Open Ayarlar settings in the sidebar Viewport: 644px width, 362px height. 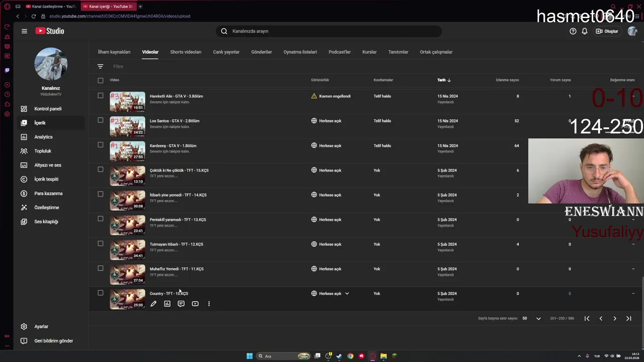tap(49, 326)
